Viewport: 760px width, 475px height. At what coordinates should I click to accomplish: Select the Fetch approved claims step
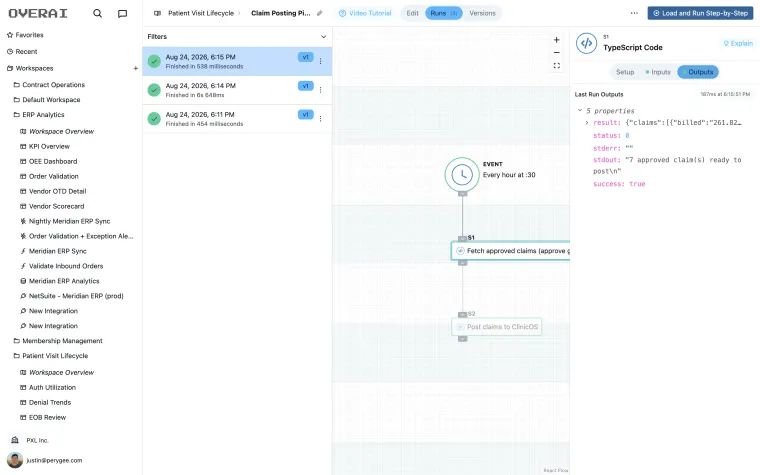511,251
